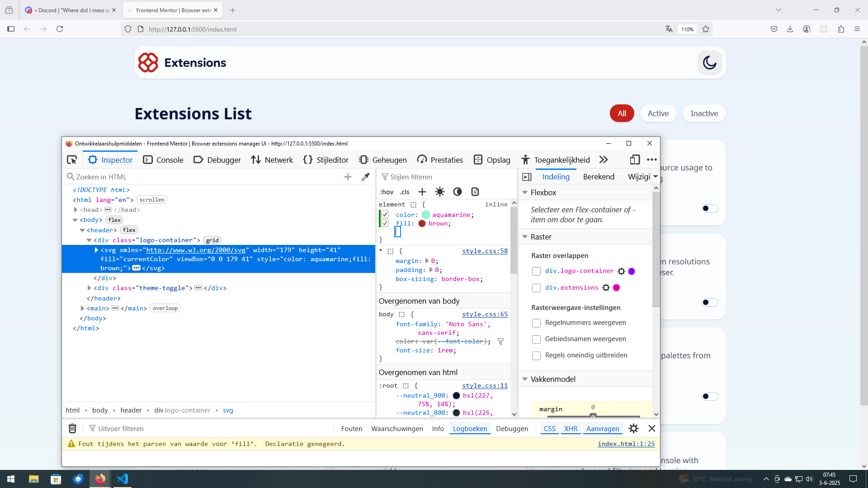Click the moon theme toggle button
The width and height of the screenshot is (868, 488).
click(x=709, y=63)
